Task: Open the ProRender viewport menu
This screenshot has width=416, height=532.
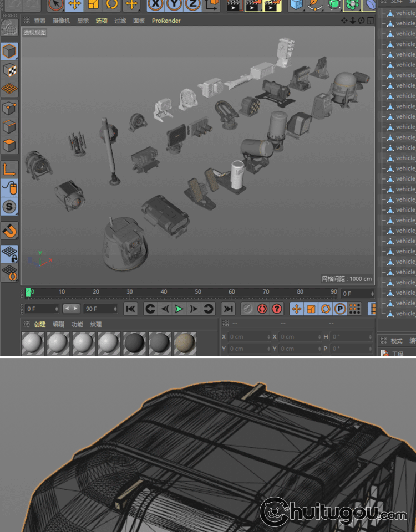Action: click(166, 21)
